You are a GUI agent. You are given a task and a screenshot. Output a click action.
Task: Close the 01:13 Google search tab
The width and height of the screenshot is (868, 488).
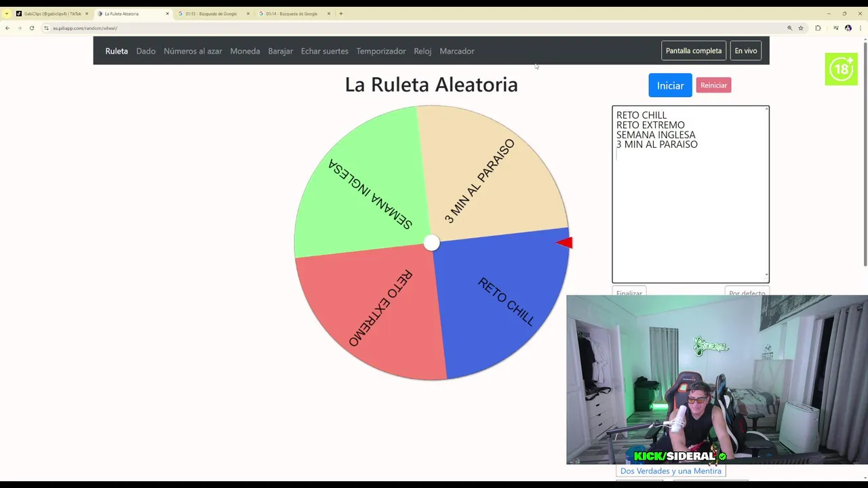[248, 14]
